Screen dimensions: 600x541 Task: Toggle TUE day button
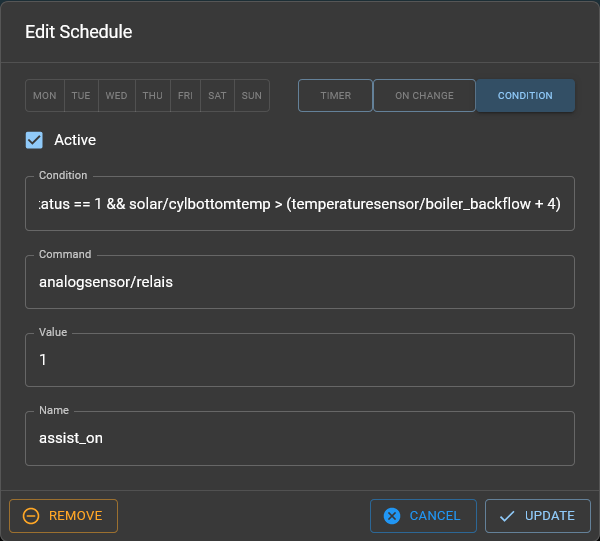[x=81, y=96]
